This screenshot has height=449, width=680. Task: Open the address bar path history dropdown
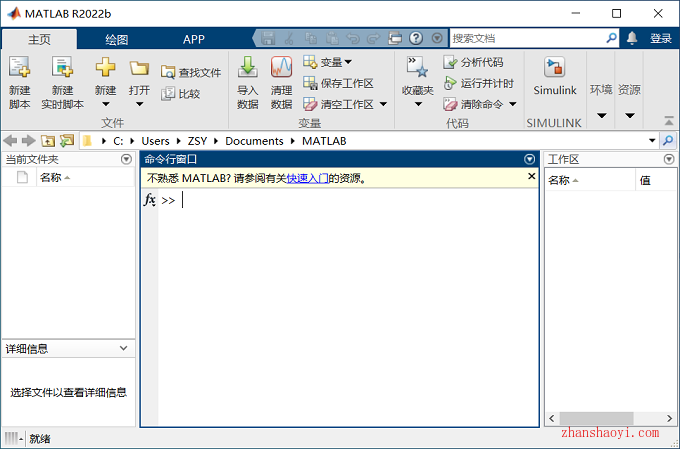click(x=652, y=141)
